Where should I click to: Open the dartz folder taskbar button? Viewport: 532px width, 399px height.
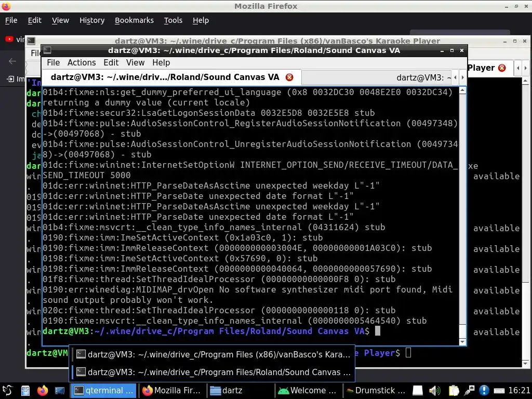(x=240, y=391)
